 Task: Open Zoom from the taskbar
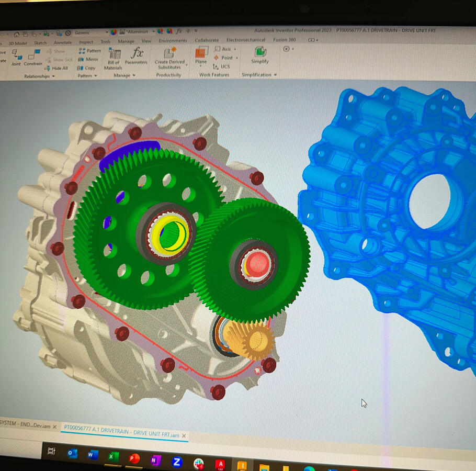[x=177, y=462]
